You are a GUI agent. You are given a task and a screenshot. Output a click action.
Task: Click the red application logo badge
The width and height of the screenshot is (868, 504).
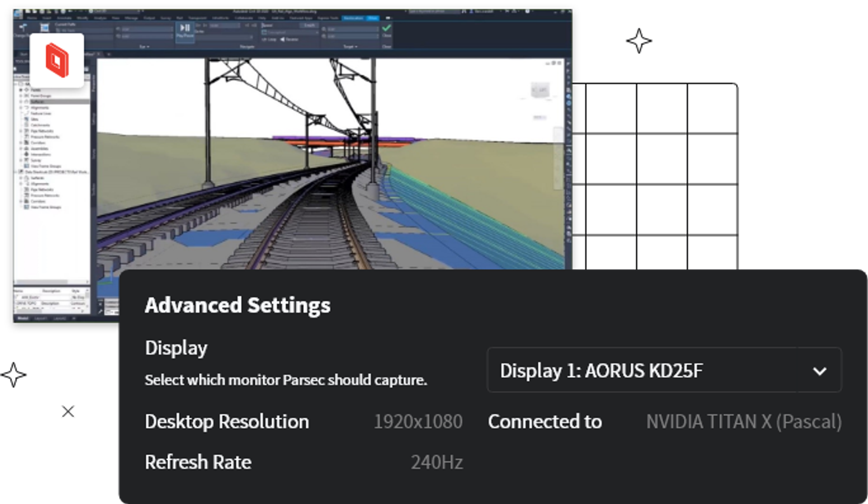tap(57, 60)
